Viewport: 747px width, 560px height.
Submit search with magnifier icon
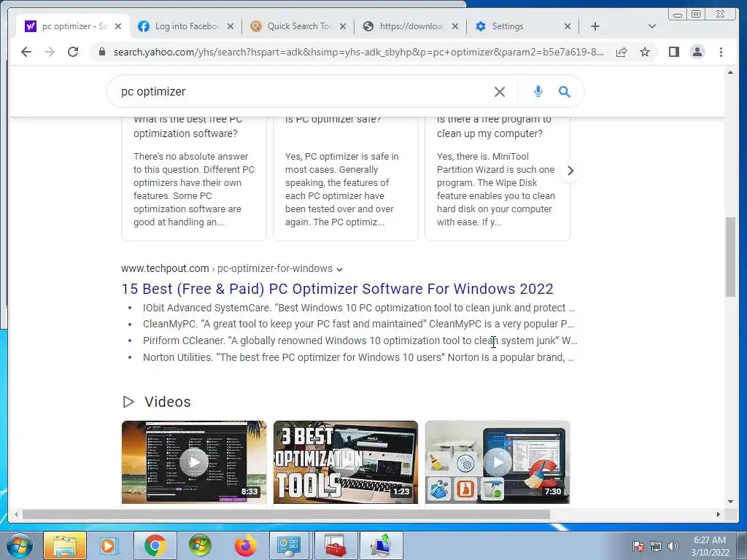[565, 91]
